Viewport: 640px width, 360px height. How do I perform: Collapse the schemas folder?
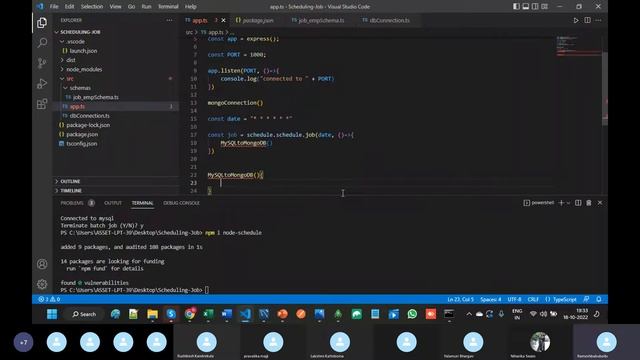pos(116,88)
